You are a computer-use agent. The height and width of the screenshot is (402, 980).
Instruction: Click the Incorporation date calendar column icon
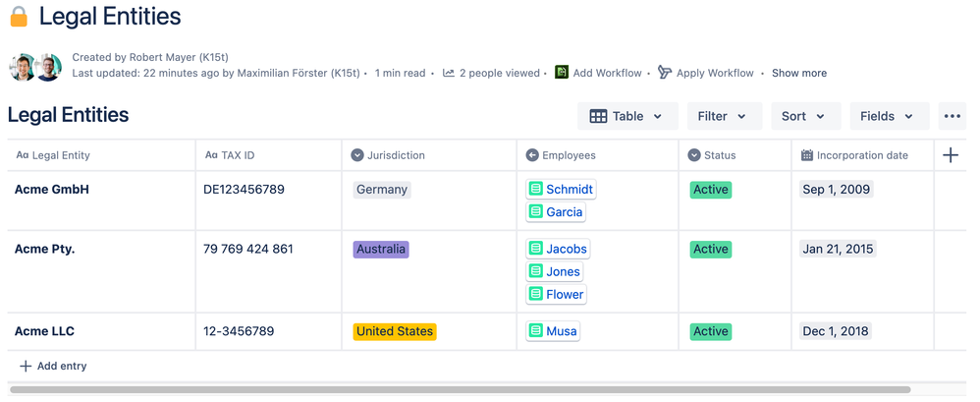(x=807, y=155)
